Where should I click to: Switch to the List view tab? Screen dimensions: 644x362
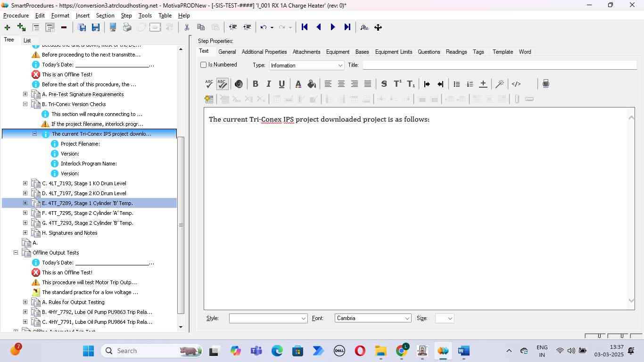click(27, 41)
